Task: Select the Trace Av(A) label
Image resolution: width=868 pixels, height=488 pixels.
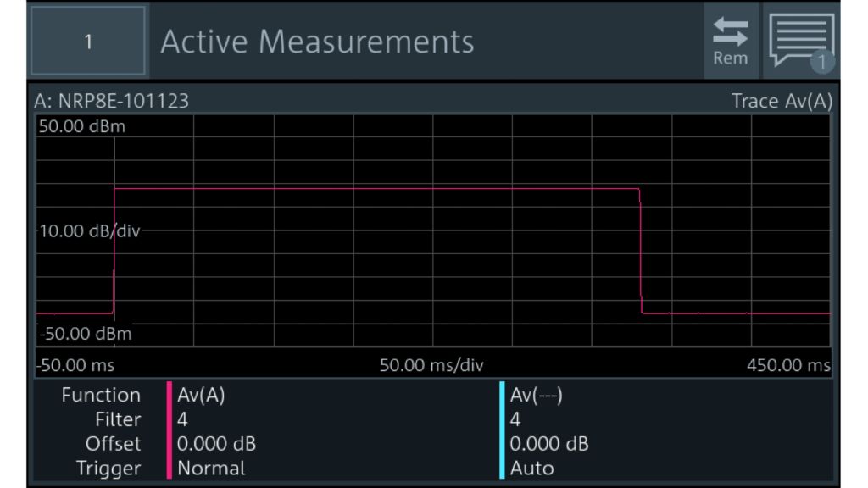Action: (x=782, y=102)
